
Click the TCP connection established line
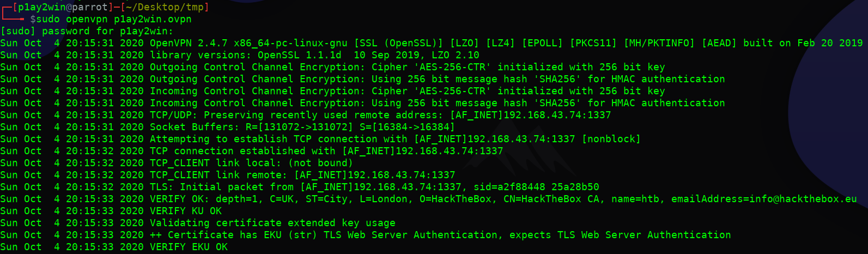pos(326,151)
